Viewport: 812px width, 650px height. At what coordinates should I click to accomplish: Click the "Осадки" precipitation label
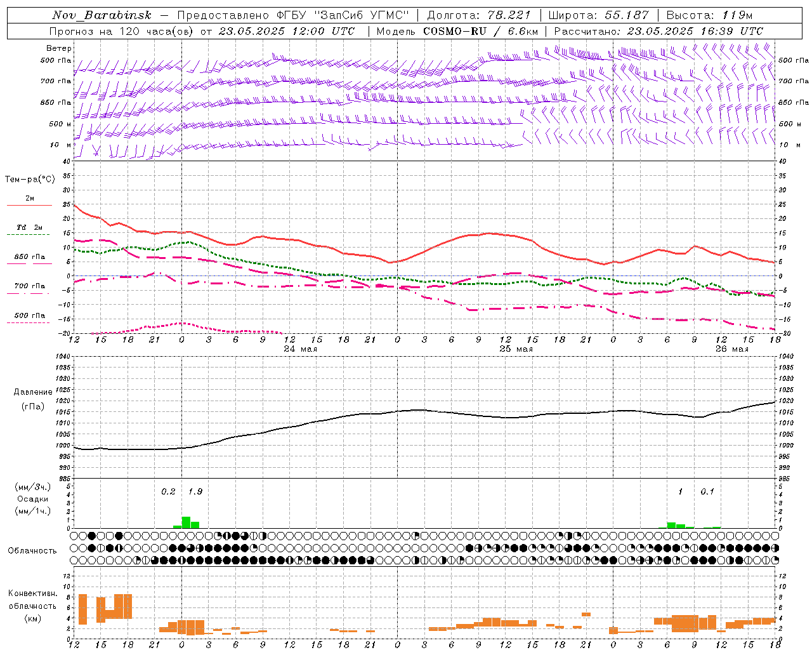pyautogui.click(x=32, y=499)
